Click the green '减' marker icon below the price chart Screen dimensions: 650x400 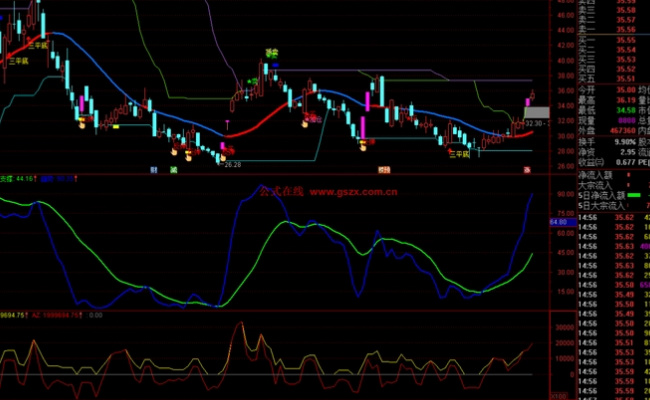[174, 170]
